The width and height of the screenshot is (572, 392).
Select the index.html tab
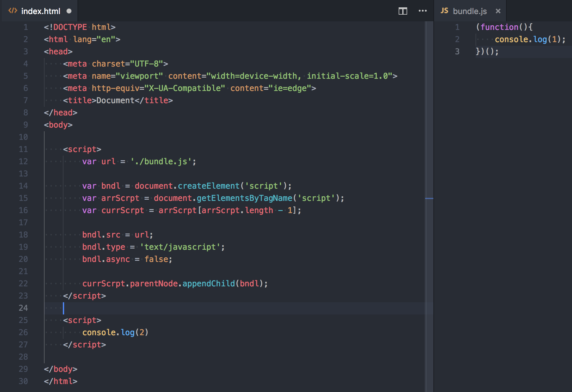[40, 11]
